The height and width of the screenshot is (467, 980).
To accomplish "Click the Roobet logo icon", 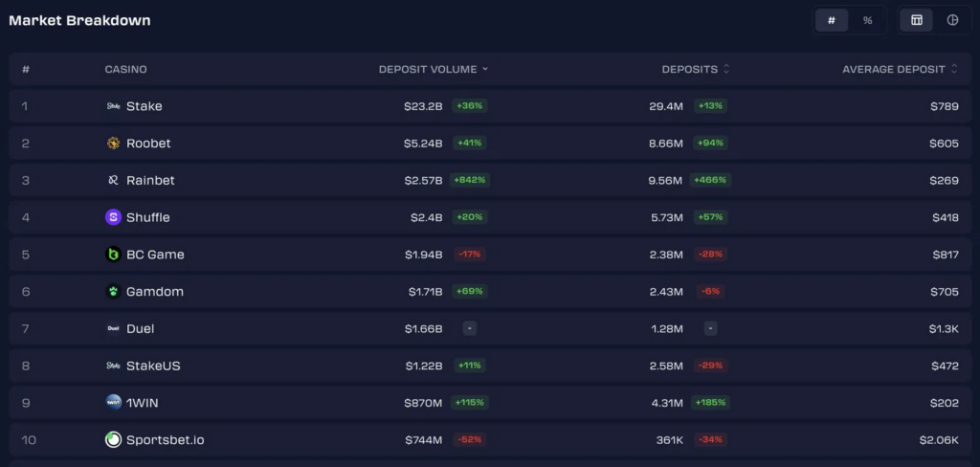I will pos(113,144).
